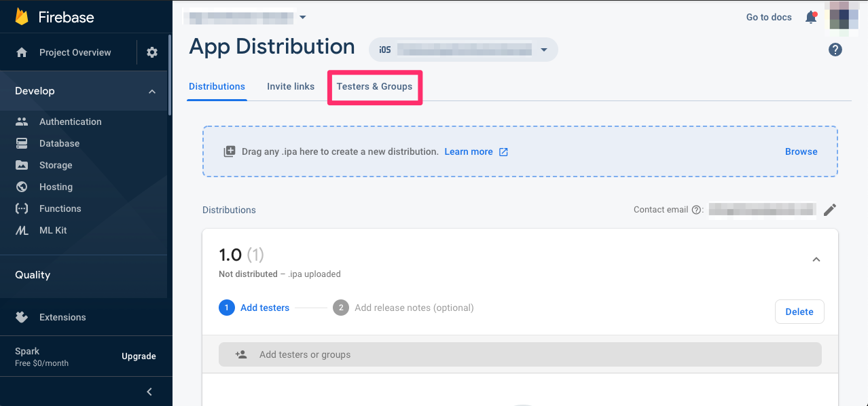Click the contact email info icon

point(696,210)
